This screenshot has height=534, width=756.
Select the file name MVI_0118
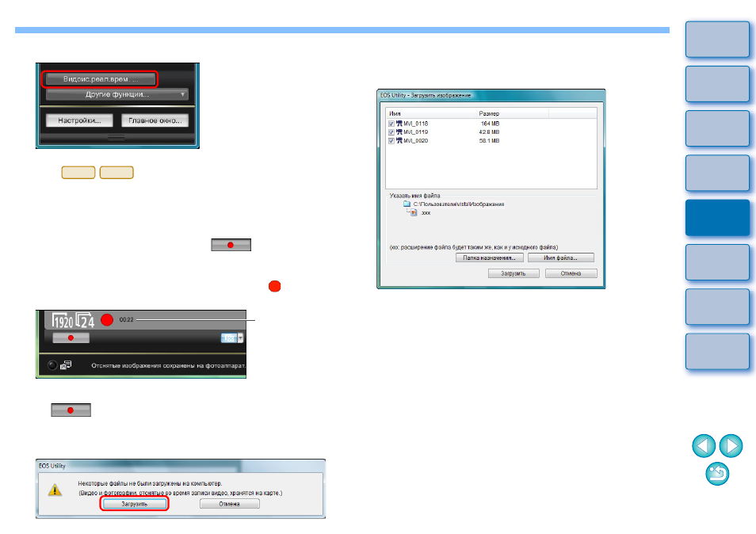click(x=415, y=124)
